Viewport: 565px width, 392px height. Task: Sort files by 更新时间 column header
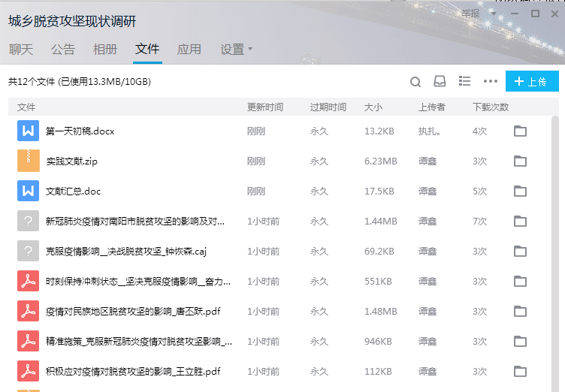coord(265,107)
